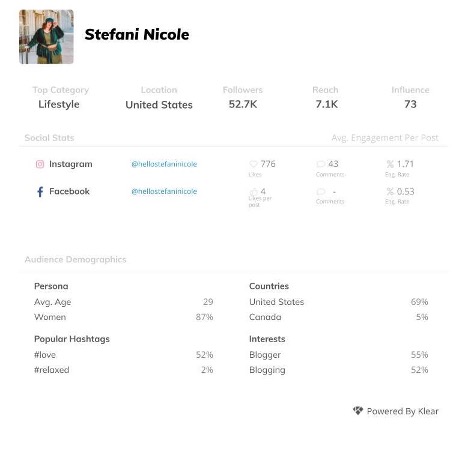Select the Stefani Nicole name heading
Screen dimensions: 468x449
coord(137,35)
